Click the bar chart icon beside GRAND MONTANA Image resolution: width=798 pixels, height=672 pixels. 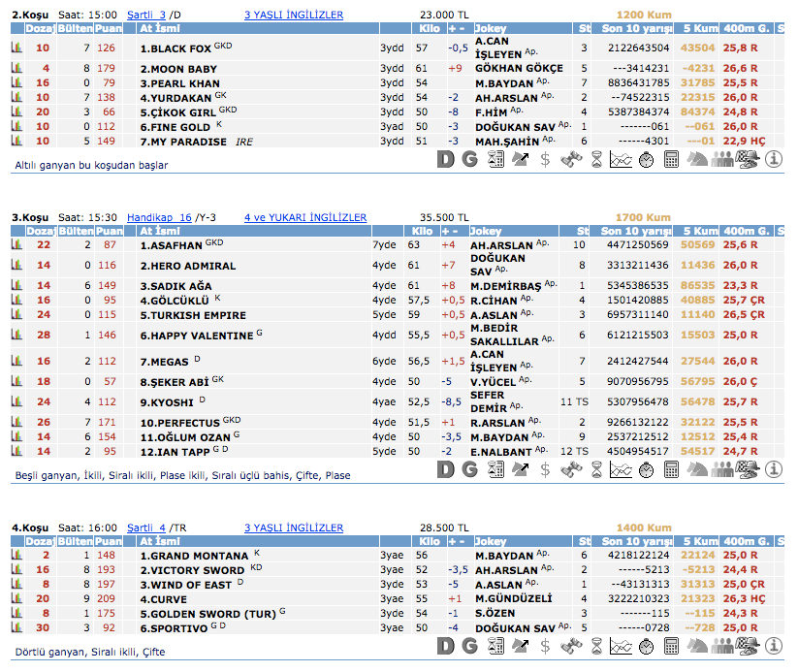click(x=16, y=556)
